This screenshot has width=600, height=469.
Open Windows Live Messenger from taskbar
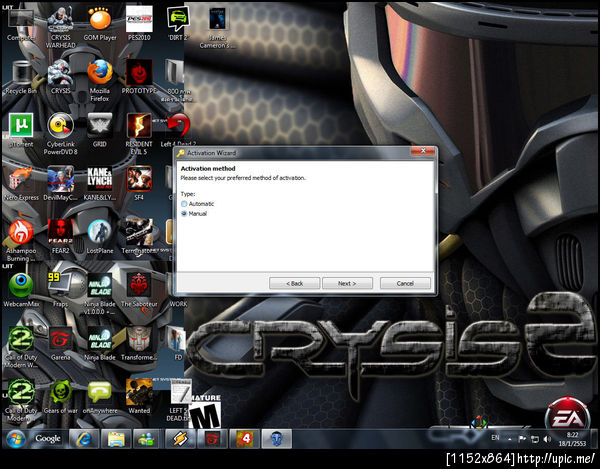coord(146,439)
